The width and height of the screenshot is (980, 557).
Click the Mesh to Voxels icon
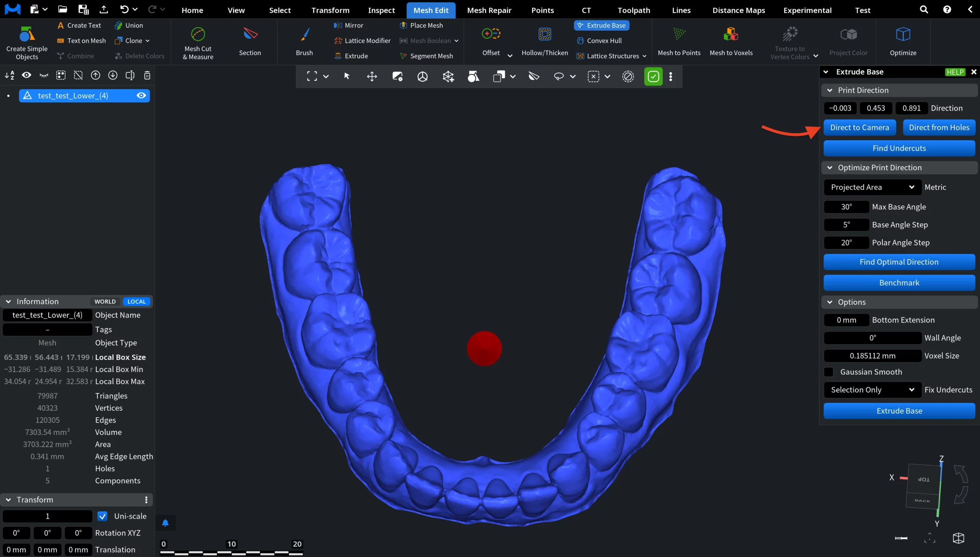[x=731, y=34]
